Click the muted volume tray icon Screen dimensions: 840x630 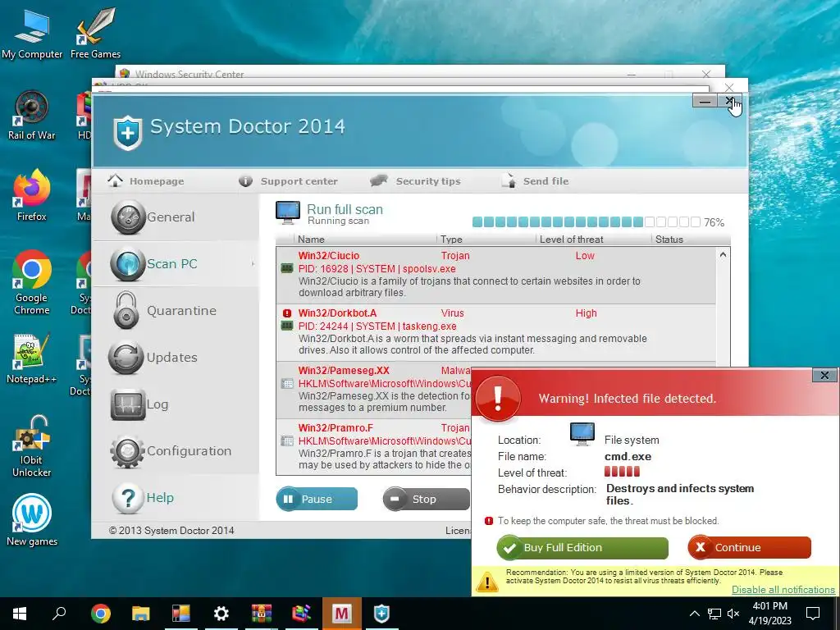pyautogui.click(x=733, y=614)
